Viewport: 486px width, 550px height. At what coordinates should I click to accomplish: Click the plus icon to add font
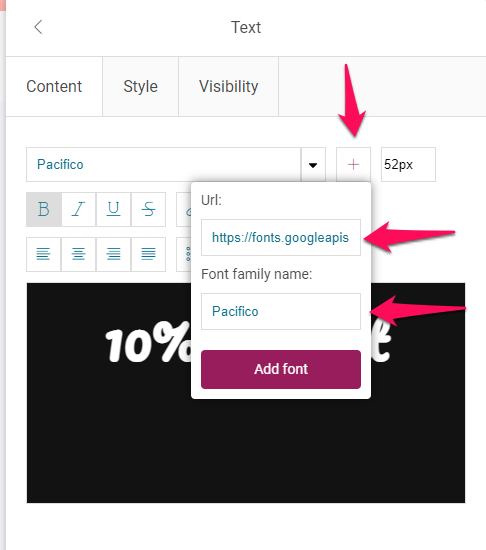[x=353, y=165]
